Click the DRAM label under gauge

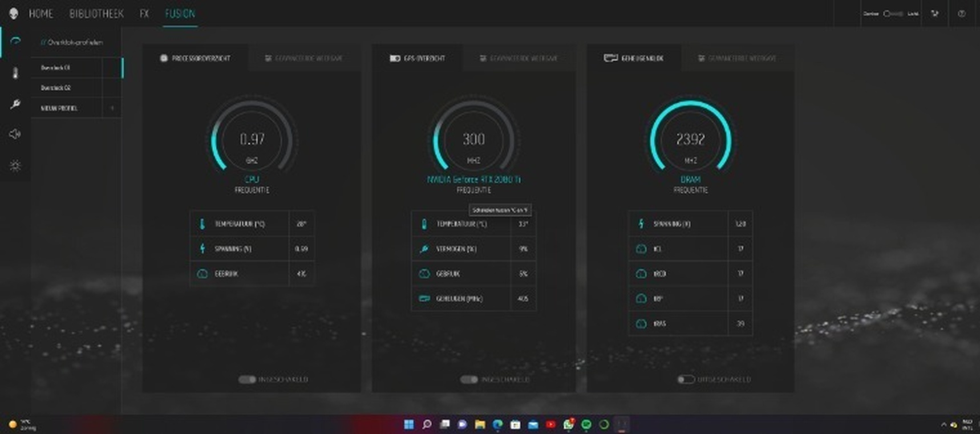pos(690,179)
